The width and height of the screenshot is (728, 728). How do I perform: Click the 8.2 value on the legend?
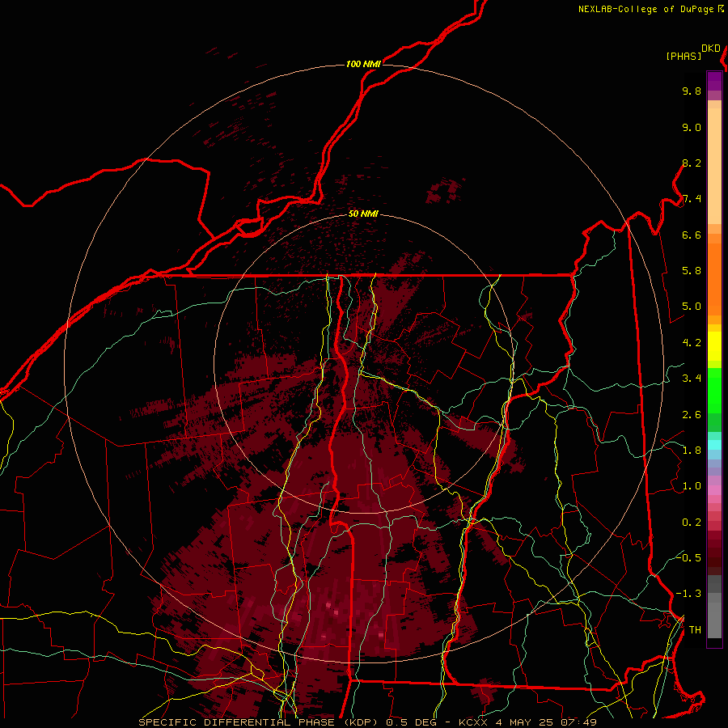click(692, 163)
